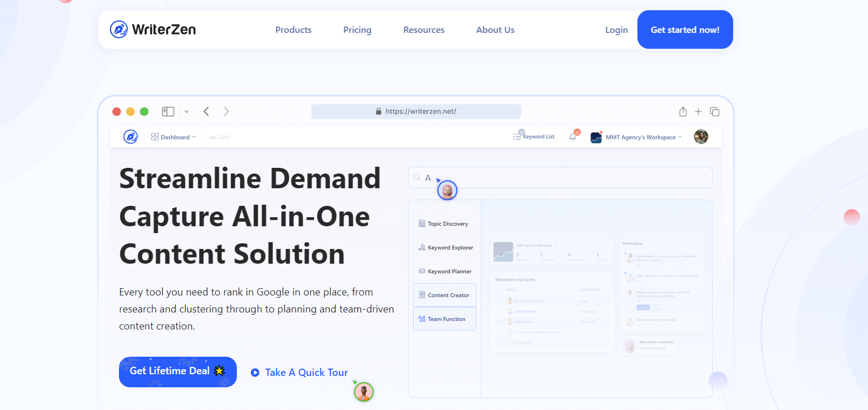Click the round WriterZen logo in dashboard bar

(x=131, y=137)
